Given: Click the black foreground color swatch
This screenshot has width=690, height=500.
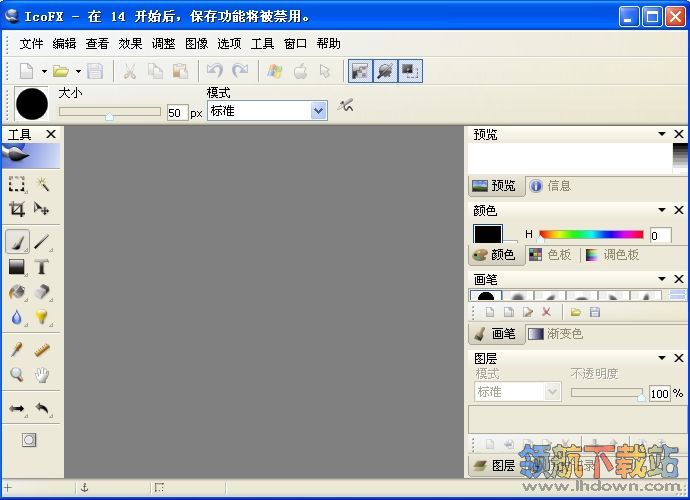Looking at the screenshot, I should 488,234.
